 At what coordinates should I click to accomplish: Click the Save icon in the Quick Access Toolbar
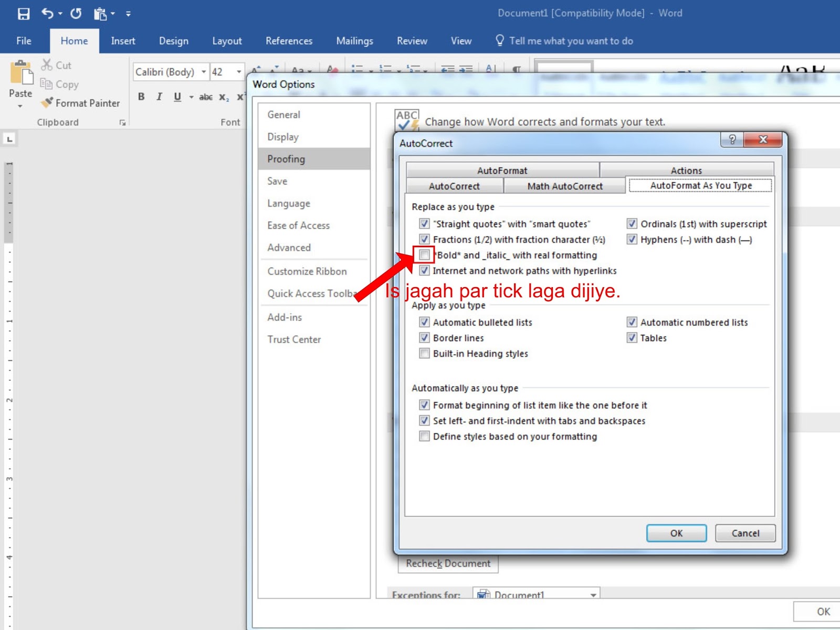[x=24, y=14]
